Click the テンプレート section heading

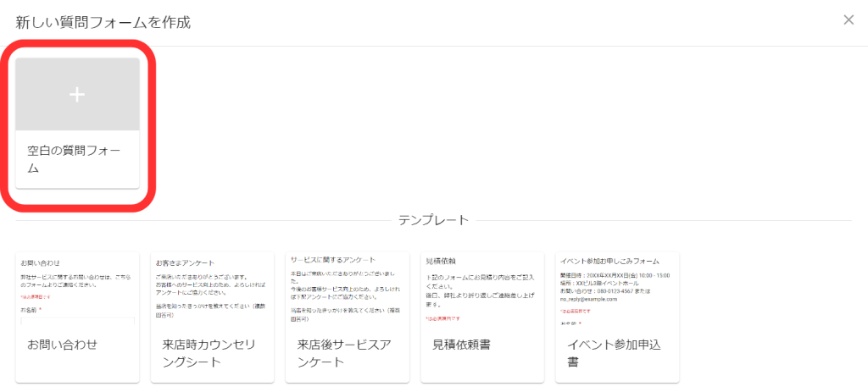[x=433, y=220]
